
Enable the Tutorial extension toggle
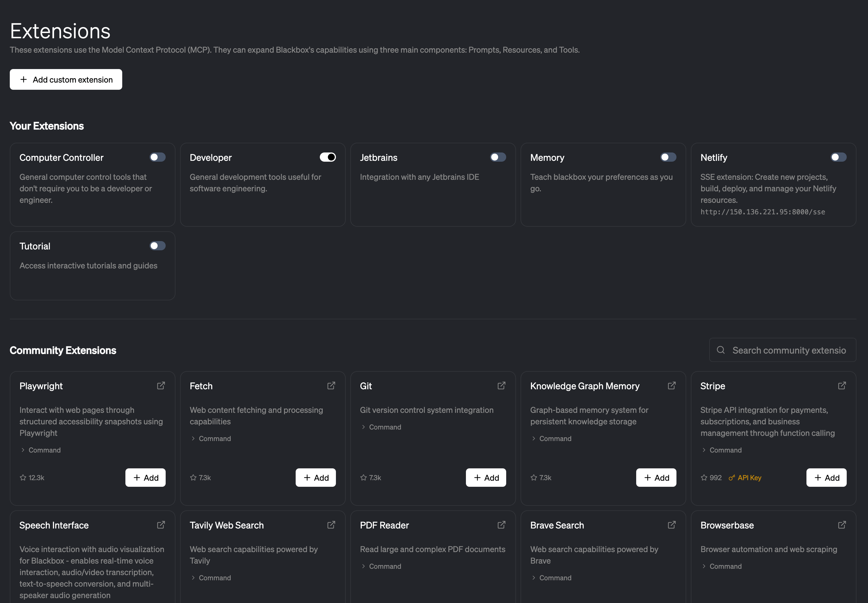point(158,246)
